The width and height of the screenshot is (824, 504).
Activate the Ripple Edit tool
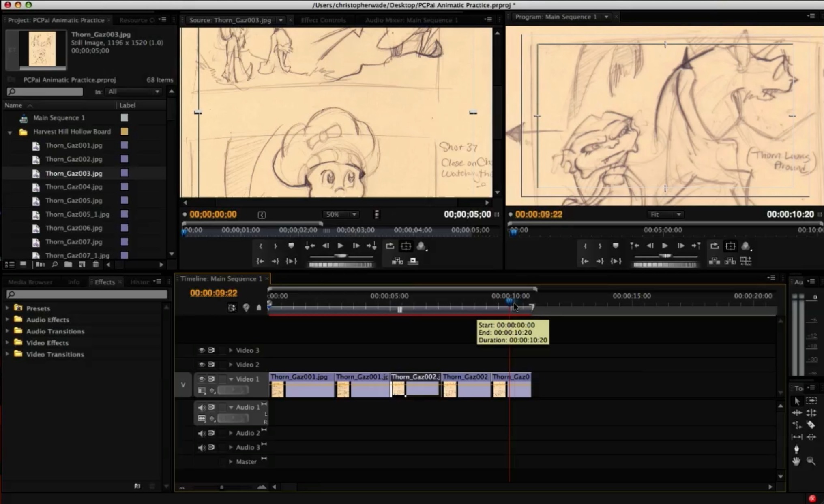point(797,413)
